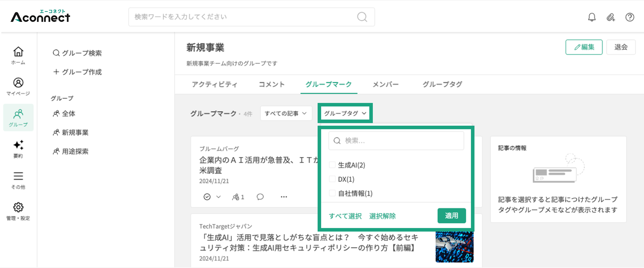Open the グループタグ tab
644x268 pixels.
pyautogui.click(x=442, y=84)
